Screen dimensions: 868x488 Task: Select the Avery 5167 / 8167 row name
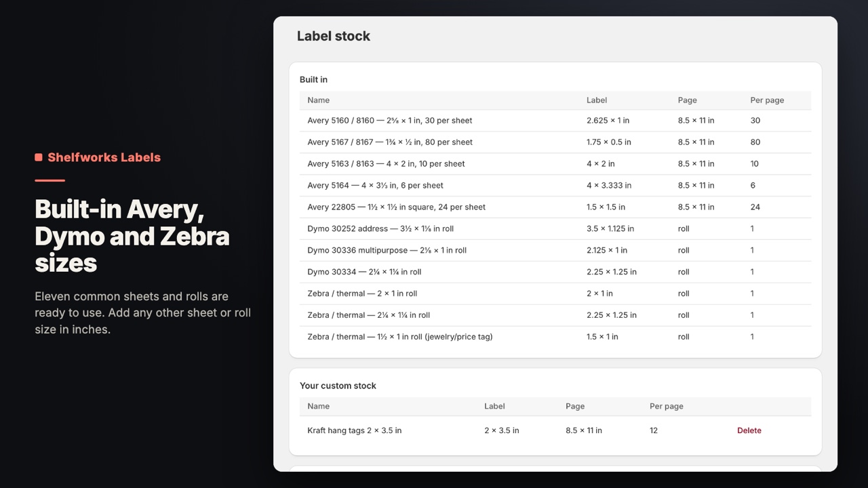click(x=390, y=142)
